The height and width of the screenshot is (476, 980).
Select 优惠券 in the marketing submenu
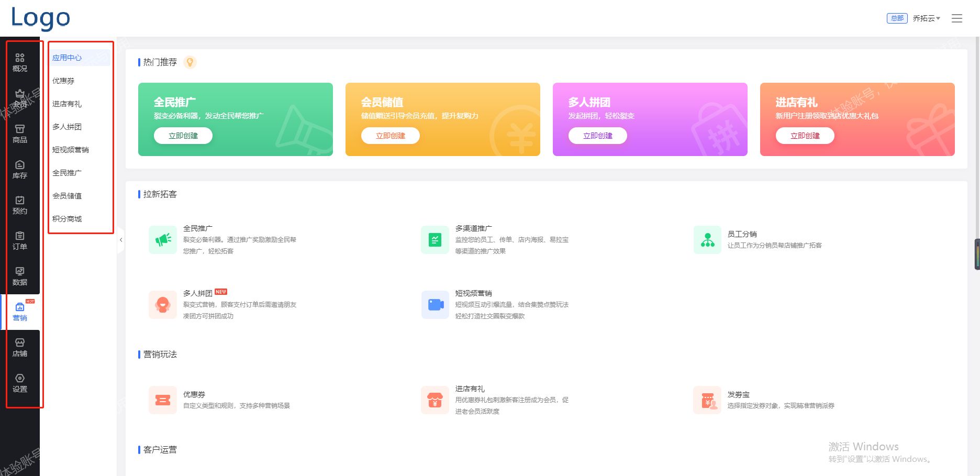[x=63, y=81]
